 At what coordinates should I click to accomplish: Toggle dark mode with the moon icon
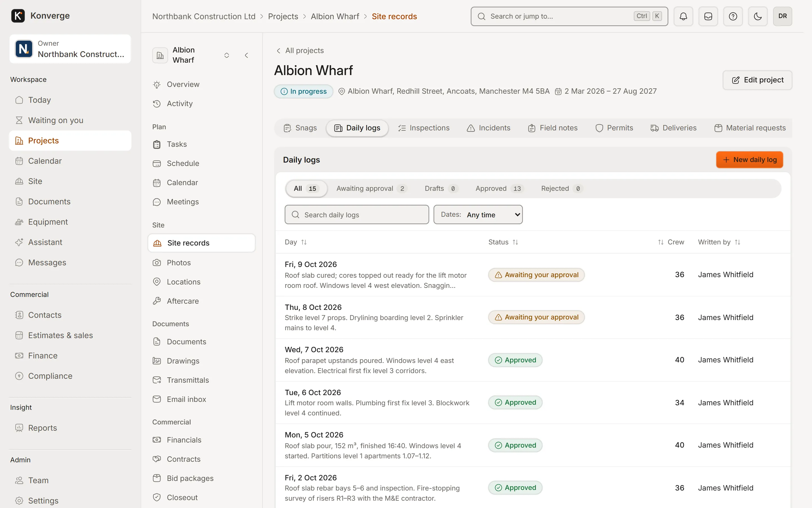pos(758,16)
